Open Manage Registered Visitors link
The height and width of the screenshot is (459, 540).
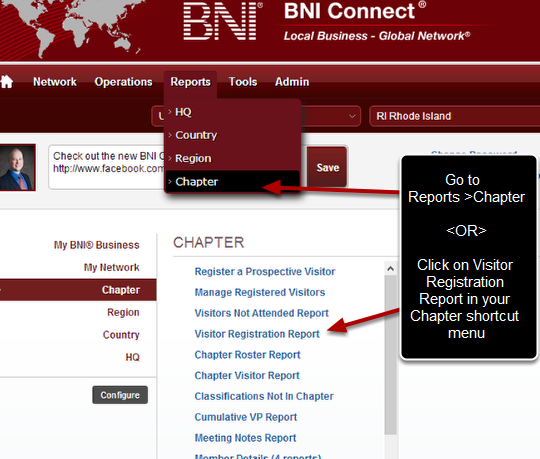coord(260,292)
